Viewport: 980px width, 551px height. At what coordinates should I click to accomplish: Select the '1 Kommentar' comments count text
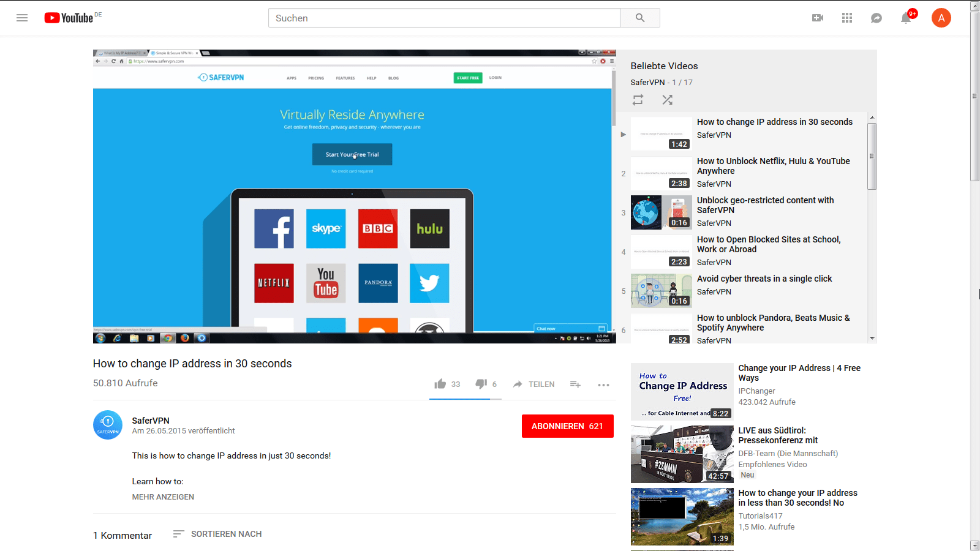pyautogui.click(x=123, y=535)
